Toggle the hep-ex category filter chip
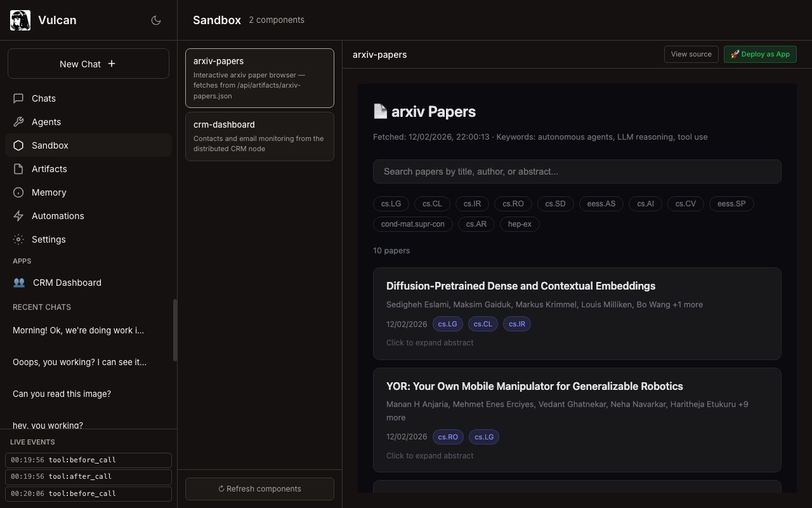 pos(520,224)
